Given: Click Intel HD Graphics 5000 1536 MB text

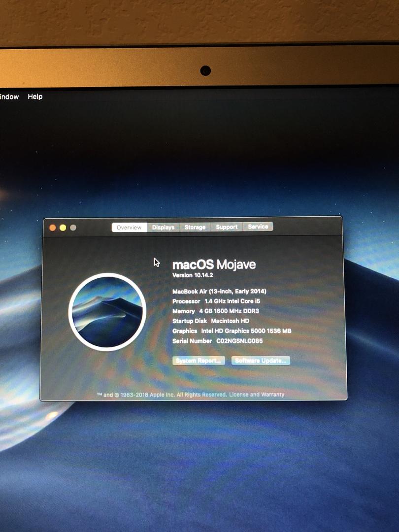Looking at the screenshot, I should pyautogui.click(x=246, y=331).
